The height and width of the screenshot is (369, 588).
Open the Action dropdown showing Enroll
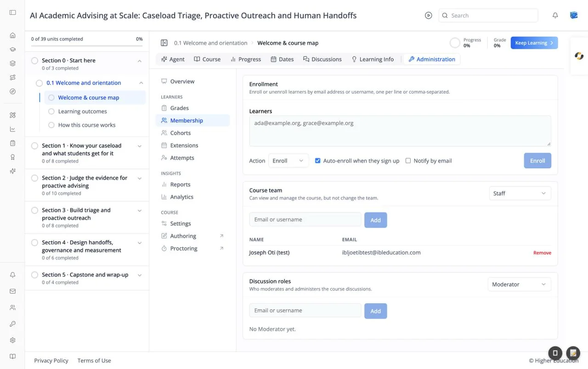click(x=288, y=161)
